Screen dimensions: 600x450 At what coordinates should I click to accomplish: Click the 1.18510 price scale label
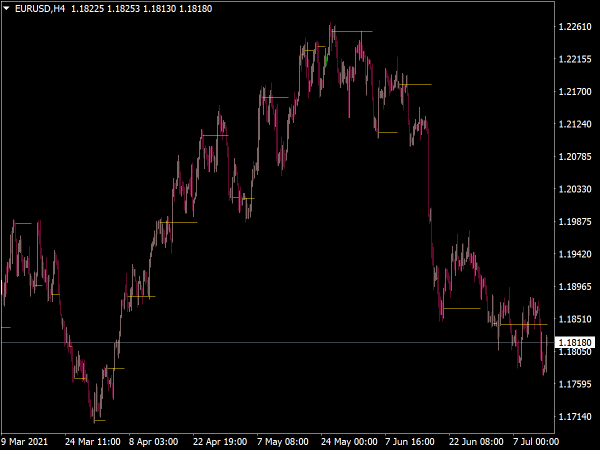click(575, 319)
